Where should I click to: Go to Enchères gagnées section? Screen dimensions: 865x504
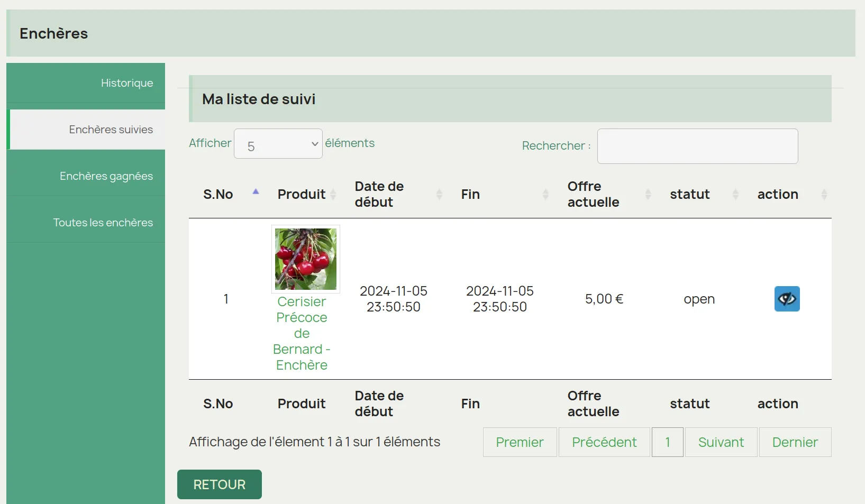pos(106,176)
